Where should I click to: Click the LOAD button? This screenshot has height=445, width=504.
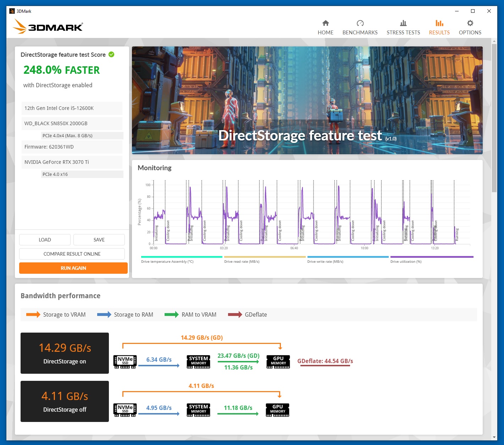click(x=45, y=240)
